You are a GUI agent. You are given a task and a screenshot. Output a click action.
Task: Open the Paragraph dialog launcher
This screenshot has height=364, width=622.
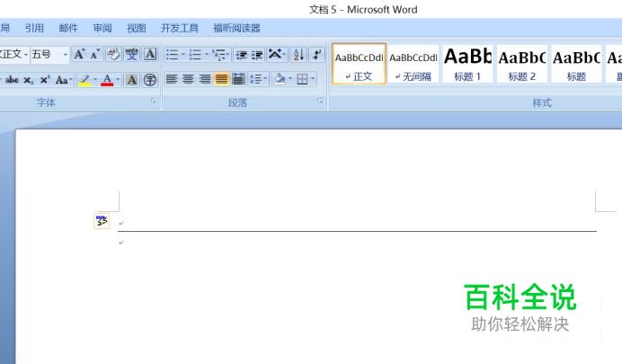[x=320, y=102]
